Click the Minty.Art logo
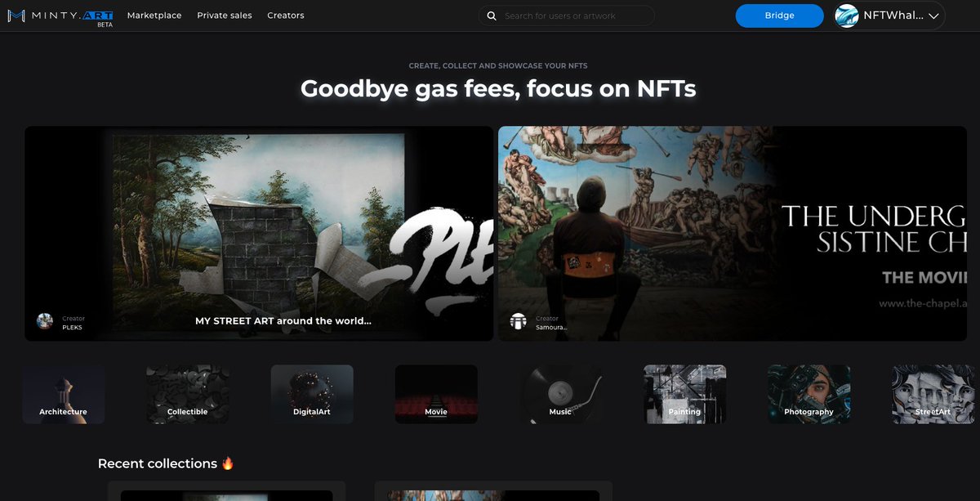The image size is (980, 501). 61,16
